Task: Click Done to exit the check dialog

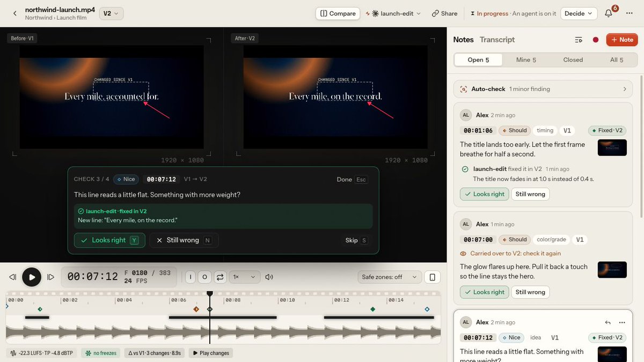Action: [x=352, y=180]
